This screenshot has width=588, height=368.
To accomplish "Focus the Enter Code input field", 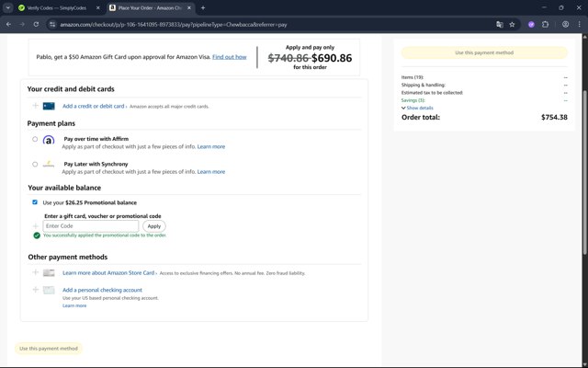I will pyautogui.click(x=91, y=226).
